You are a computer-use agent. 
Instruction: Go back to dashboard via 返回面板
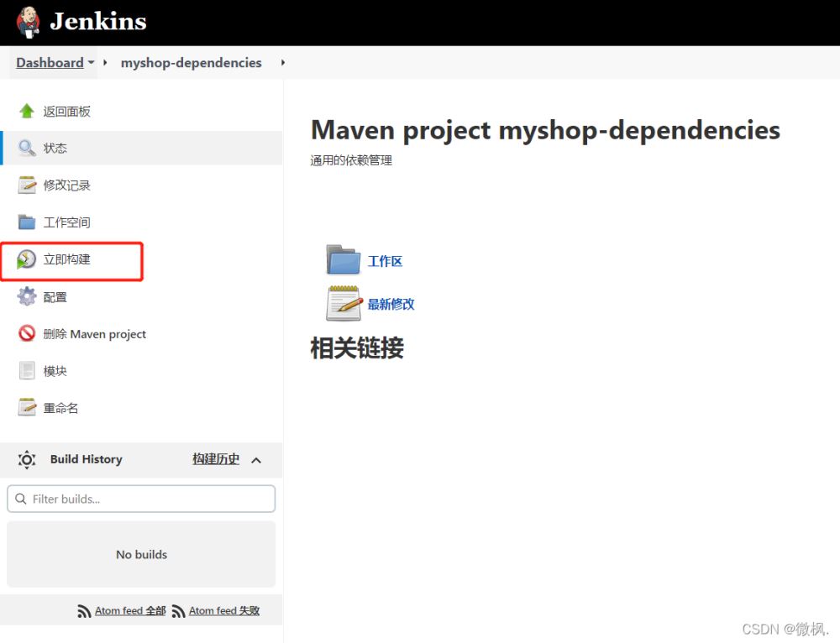click(x=66, y=112)
